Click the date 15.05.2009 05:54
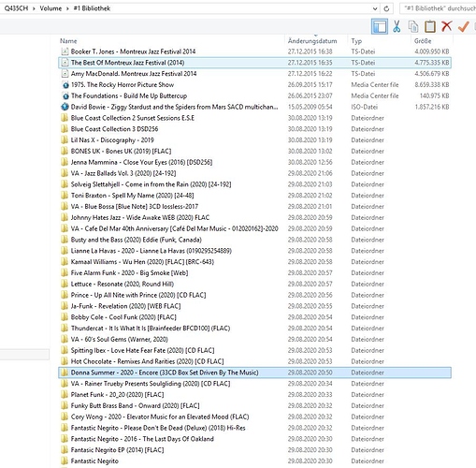The height and width of the screenshot is (468, 476). [x=310, y=107]
